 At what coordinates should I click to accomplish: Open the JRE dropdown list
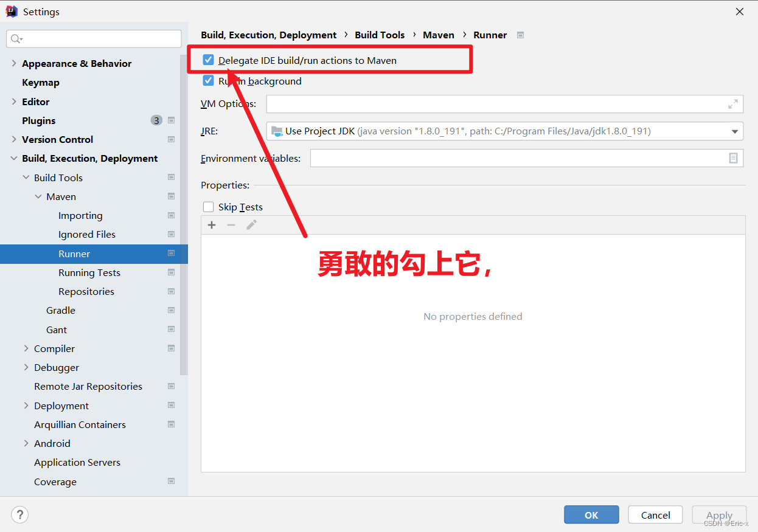click(734, 131)
